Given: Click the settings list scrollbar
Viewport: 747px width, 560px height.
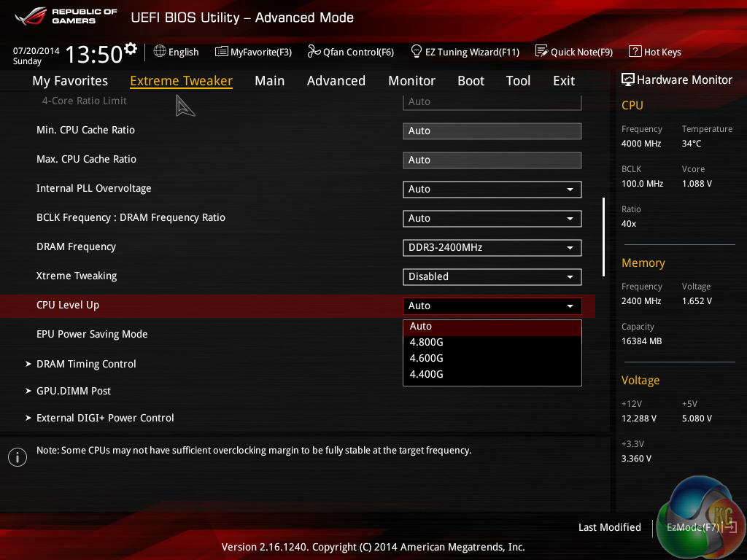Looking at the screenshot, I should tap(603, 237).
